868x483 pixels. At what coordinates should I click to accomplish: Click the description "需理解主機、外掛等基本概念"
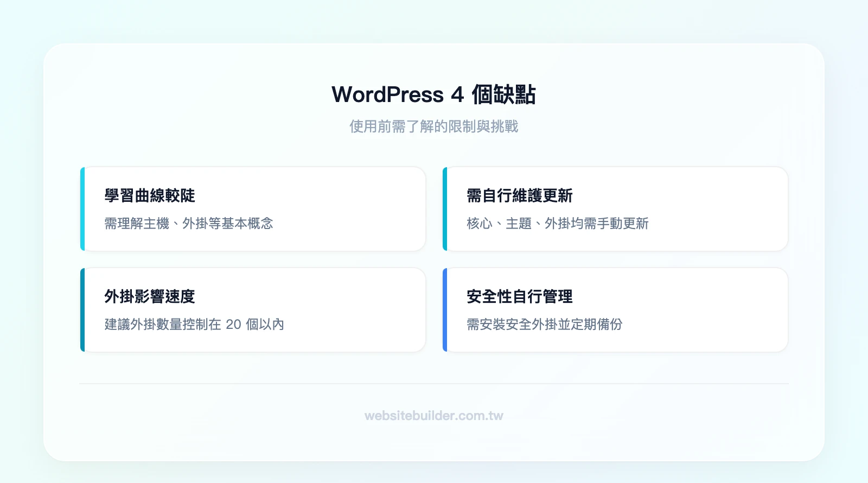coord(189,224)
